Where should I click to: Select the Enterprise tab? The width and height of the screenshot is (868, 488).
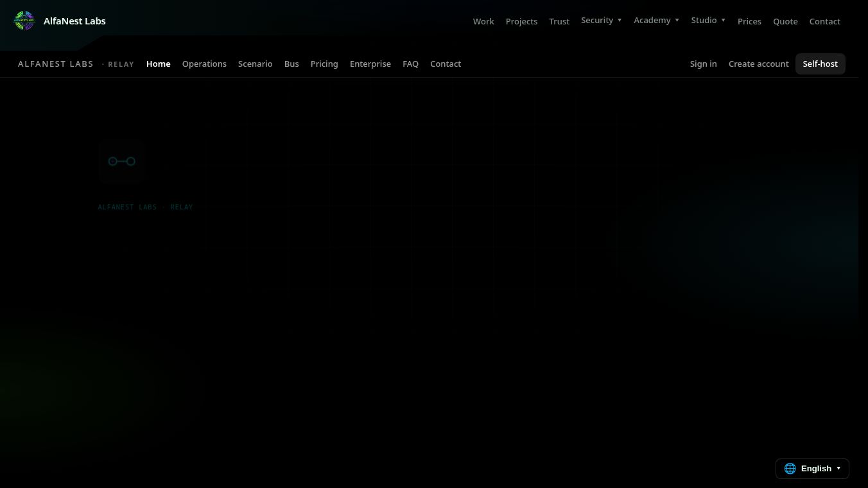pos(370,64)
